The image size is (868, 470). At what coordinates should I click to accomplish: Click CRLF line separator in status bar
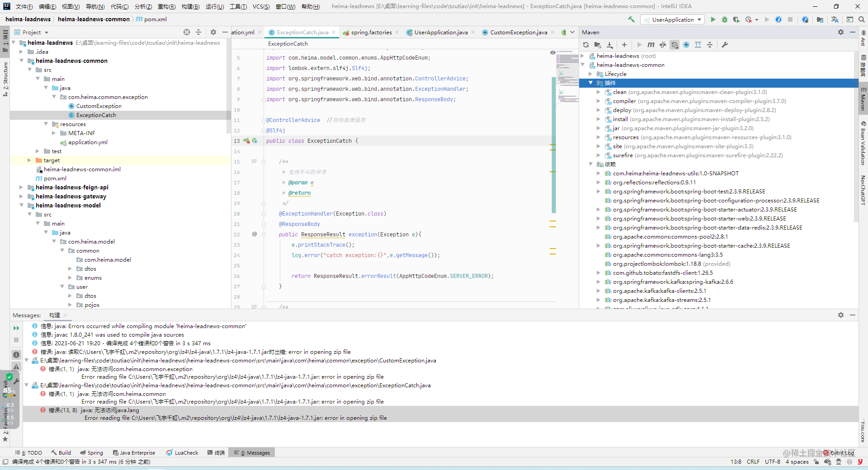coord(753,461)
